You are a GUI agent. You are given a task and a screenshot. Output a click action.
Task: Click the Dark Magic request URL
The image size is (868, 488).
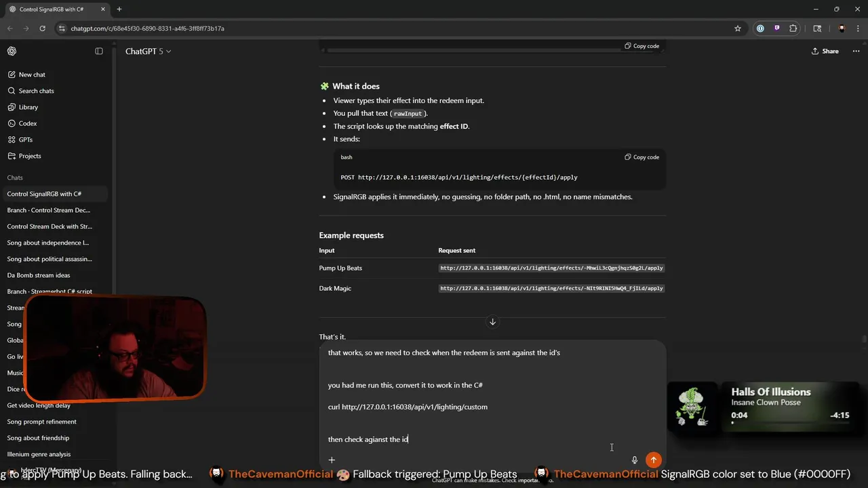pos(551,289)
